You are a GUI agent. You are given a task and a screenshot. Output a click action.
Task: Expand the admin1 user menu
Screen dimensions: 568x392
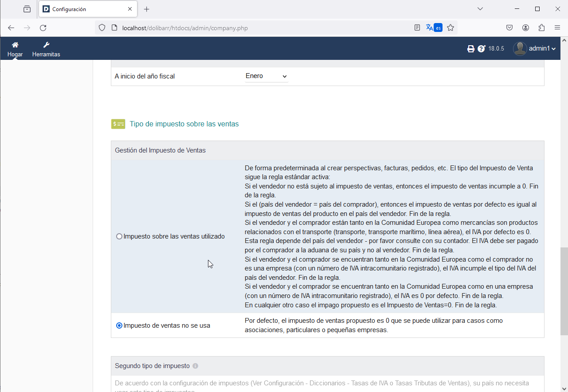point(535,49)
